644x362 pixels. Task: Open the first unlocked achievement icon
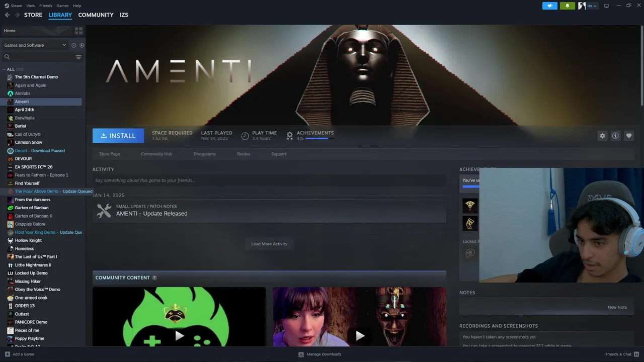470,205
